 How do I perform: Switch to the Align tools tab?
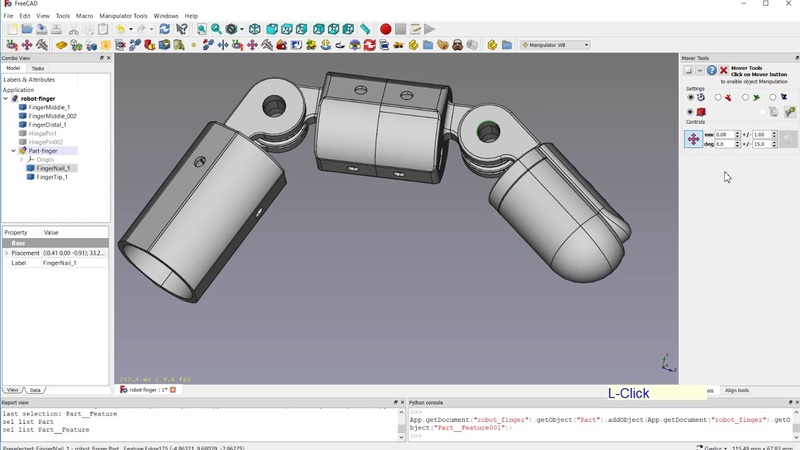(x=737, y=390)
